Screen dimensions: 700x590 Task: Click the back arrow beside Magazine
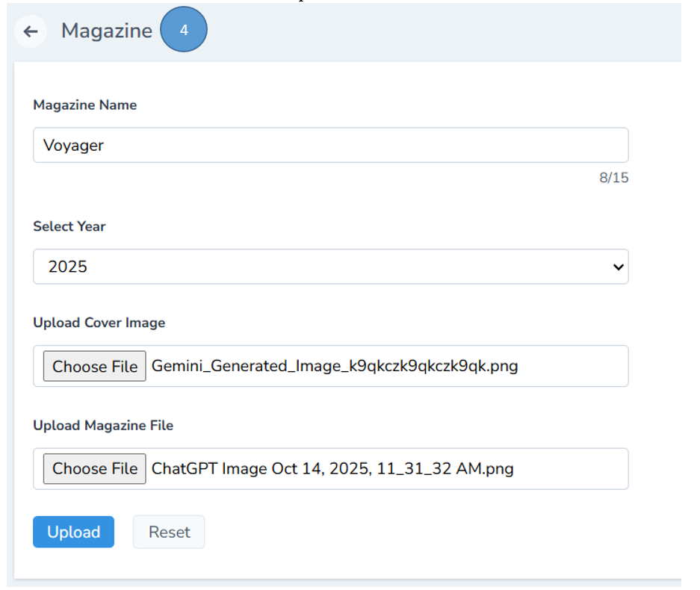click(30, 31)
